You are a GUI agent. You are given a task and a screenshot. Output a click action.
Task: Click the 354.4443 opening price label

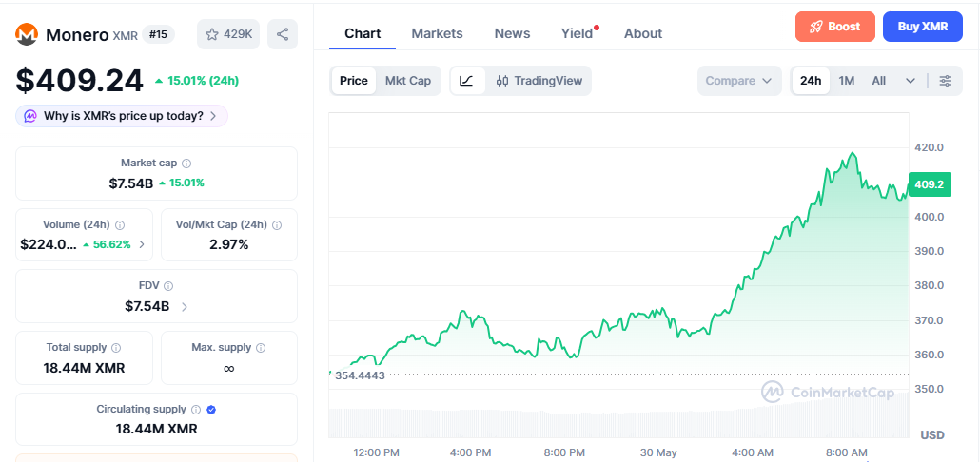tap(360, 375)
